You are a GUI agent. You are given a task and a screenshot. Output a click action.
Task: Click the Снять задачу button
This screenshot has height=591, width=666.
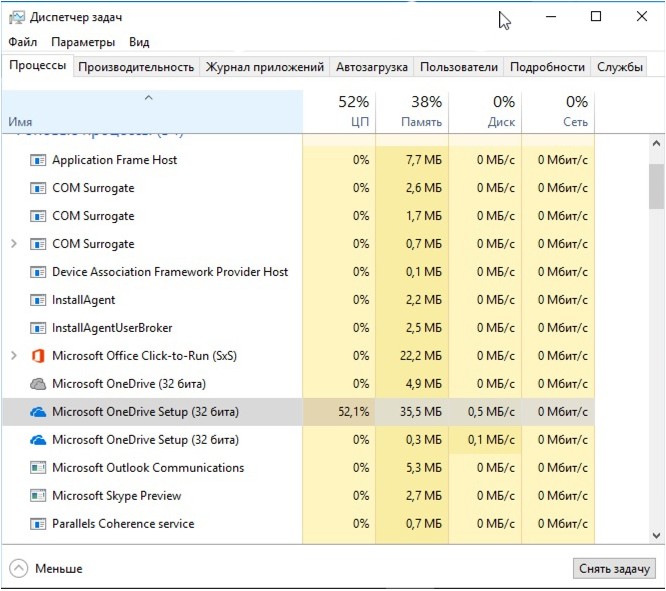click(x=614, y=568)
